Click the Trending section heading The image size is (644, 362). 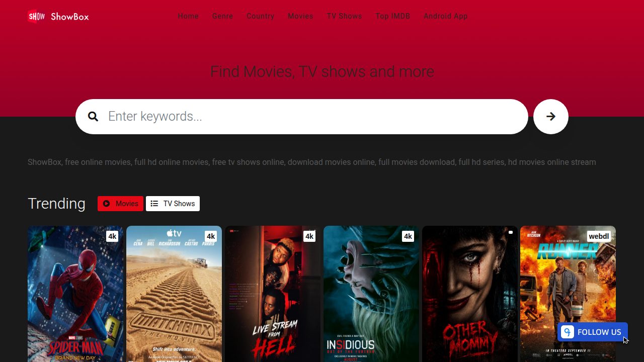pos(56,204)
